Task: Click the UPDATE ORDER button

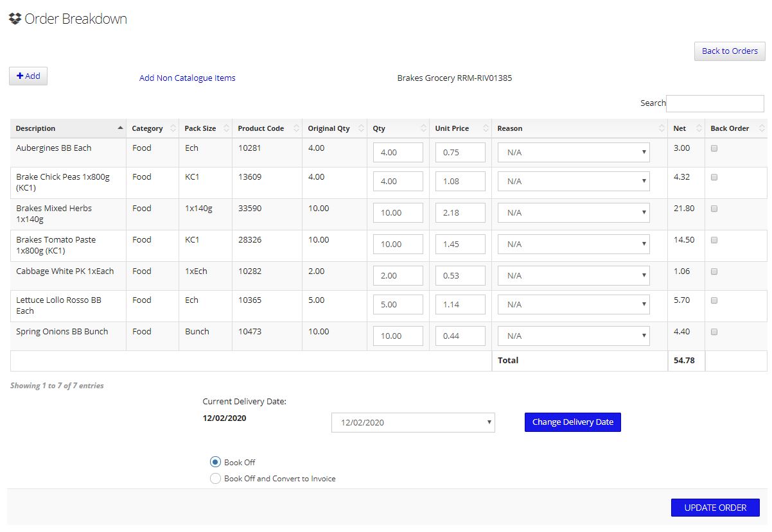Action: pos(715,508)
